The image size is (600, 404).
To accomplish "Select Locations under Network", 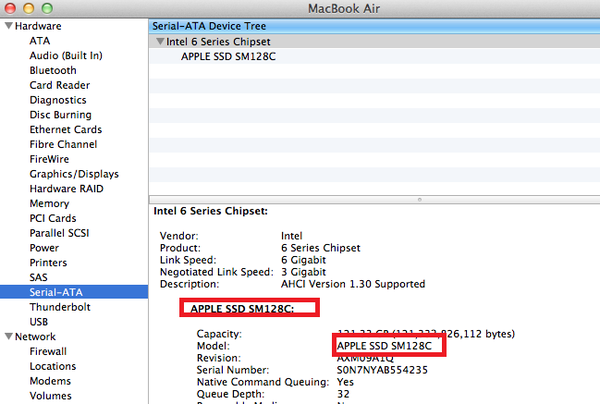I will (53, 367).
